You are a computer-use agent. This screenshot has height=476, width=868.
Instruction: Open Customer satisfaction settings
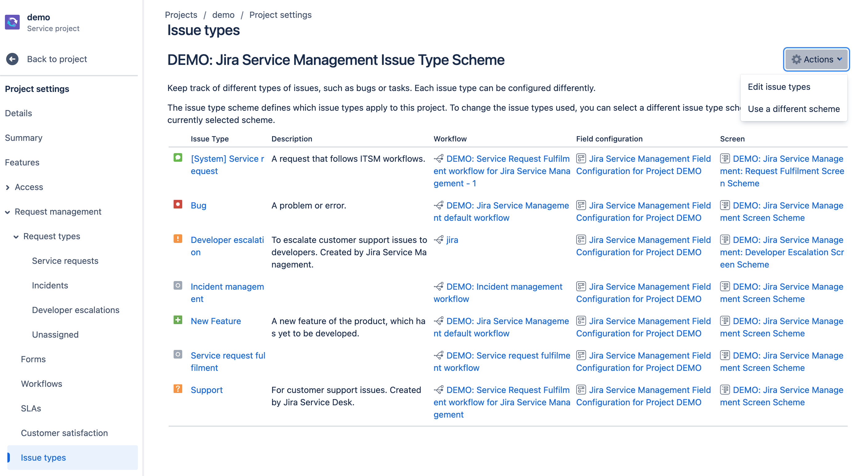64,433
